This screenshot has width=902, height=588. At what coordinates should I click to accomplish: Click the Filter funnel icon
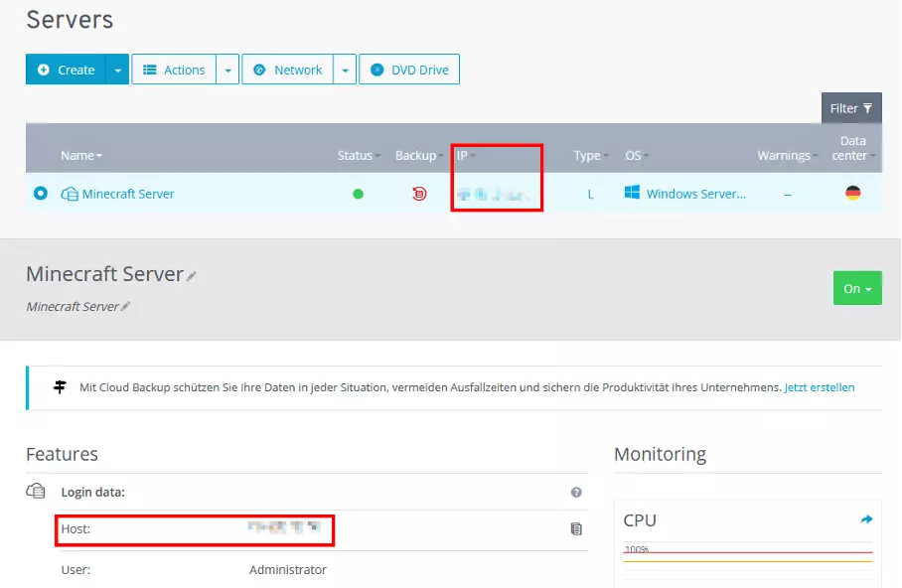867,108
